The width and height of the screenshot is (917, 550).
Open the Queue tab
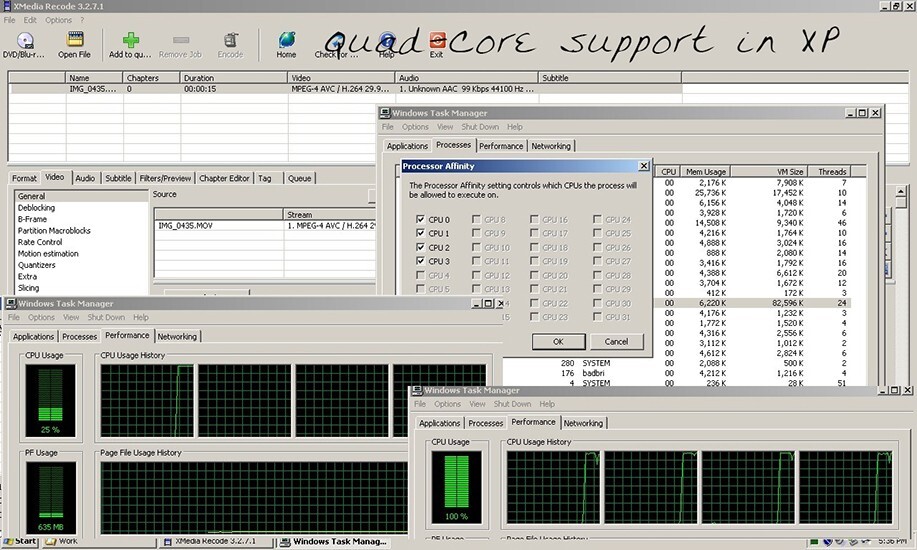(299, 178)
